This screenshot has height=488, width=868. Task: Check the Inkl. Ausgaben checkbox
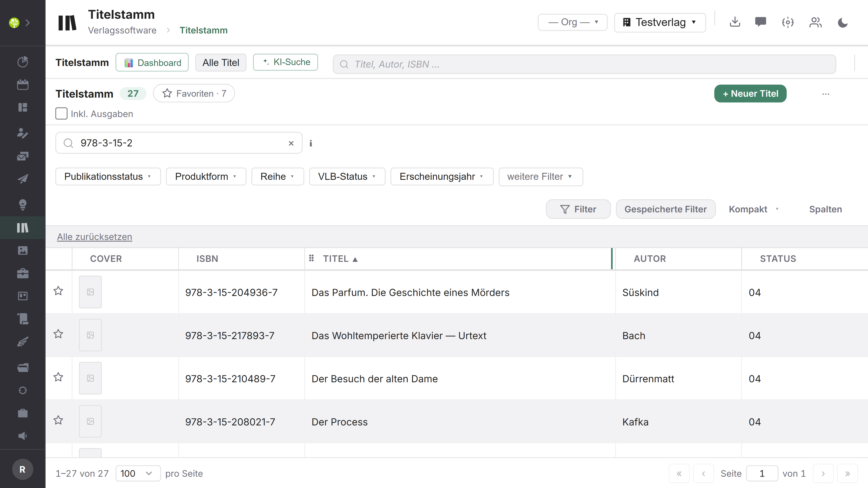point(61,113)
